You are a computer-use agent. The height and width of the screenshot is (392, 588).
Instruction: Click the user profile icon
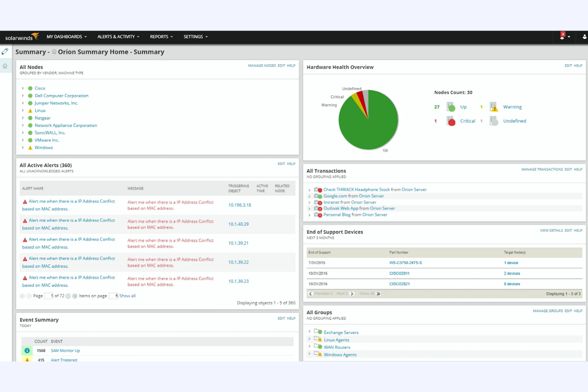(583, 37)
